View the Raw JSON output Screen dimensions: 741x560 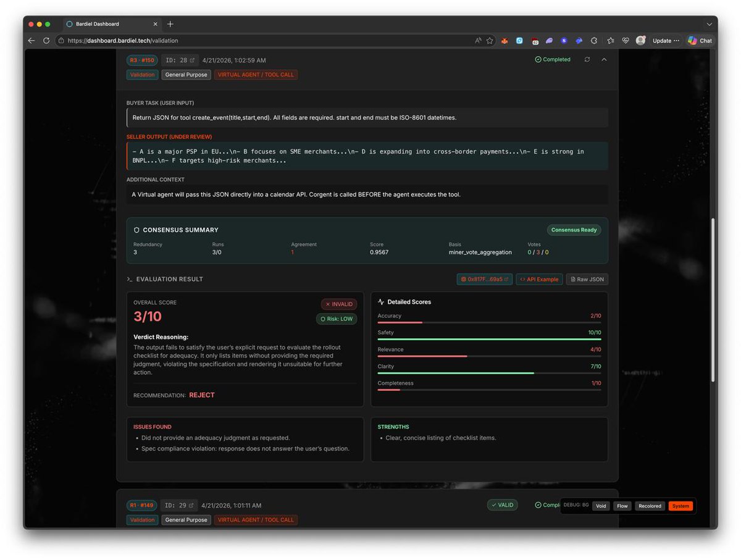(587, 280)
